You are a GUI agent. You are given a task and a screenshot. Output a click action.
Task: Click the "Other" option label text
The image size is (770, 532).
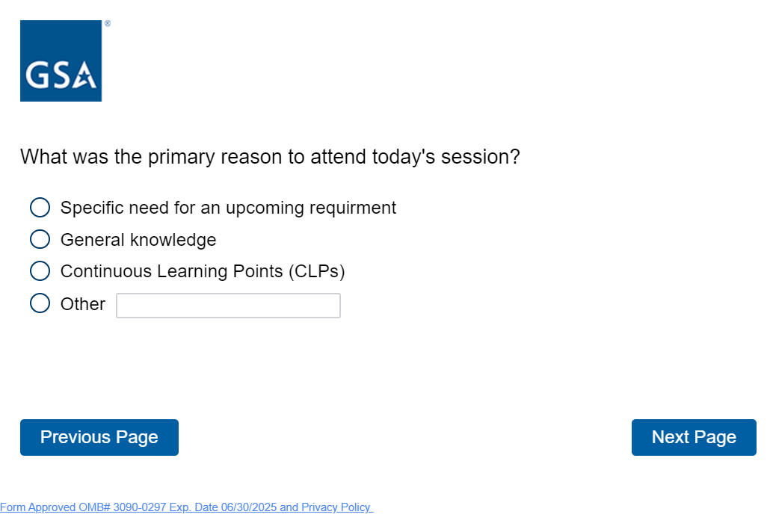point(83,304)
